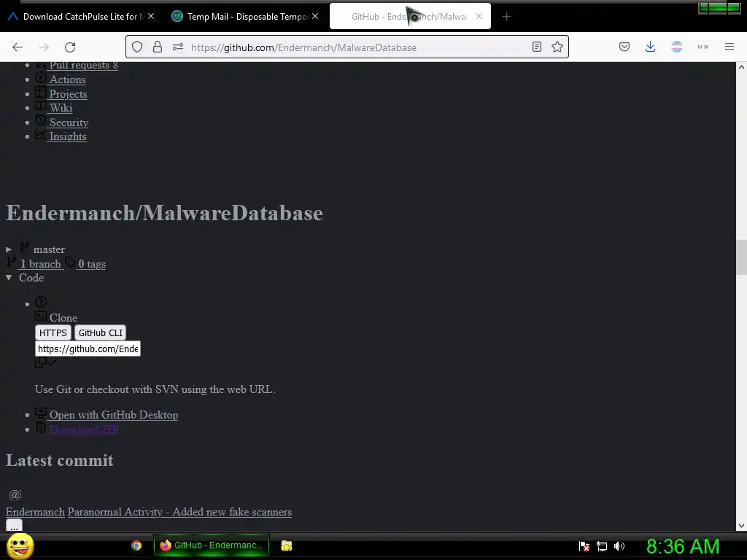Go to the Projects link

[68, 94]
